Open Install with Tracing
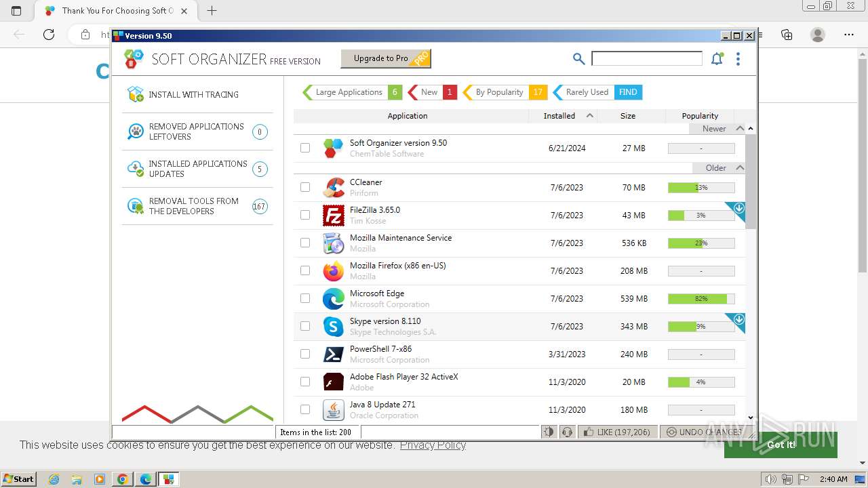This screenshot has height=488, width=868. pyautogui.click(x=197, y=94)
